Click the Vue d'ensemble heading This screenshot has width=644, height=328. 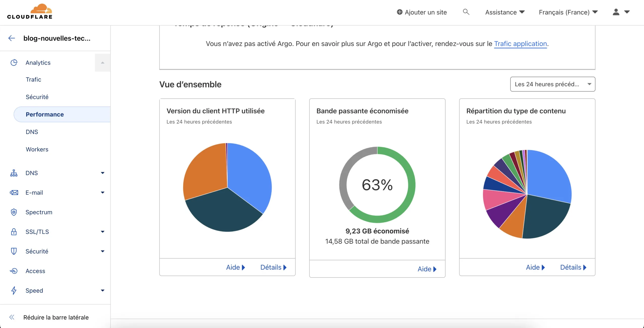pyautogui.click(x=190, y=84)
